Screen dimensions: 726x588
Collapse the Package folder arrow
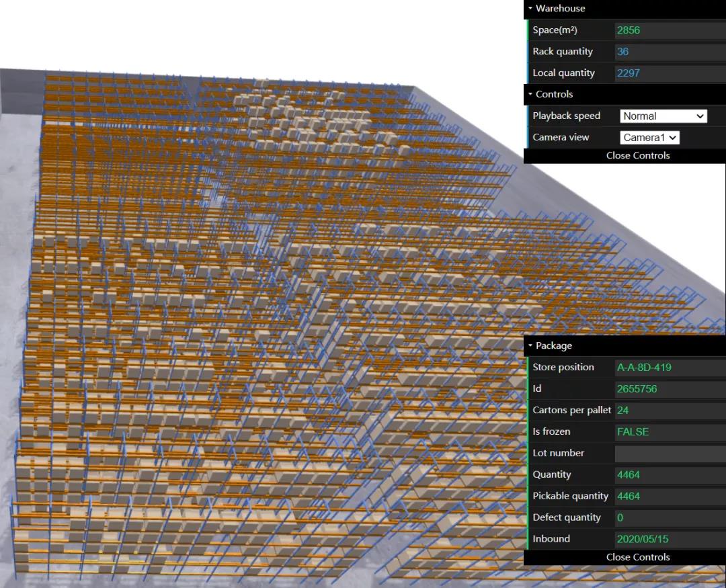tap(530, 345)
